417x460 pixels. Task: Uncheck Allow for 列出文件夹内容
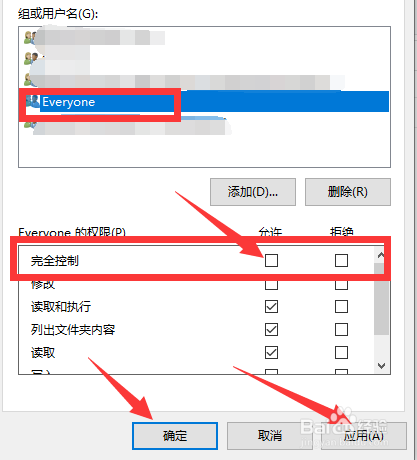pyautogui.click(x=271, y=329)
